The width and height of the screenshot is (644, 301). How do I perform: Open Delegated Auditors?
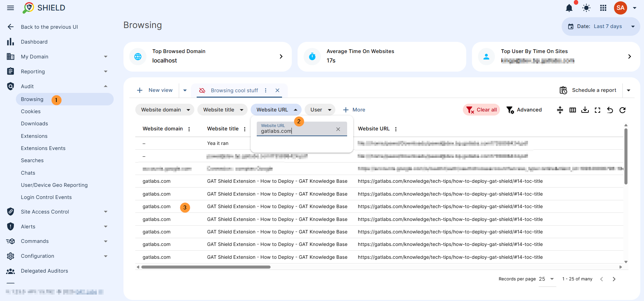tap(45, 271)
